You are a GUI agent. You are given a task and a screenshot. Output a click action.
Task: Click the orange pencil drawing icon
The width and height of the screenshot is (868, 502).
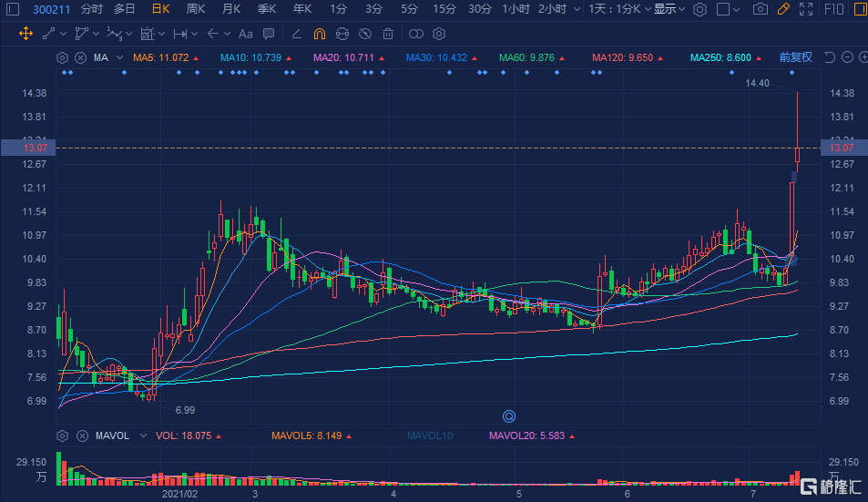pos(782,9)
